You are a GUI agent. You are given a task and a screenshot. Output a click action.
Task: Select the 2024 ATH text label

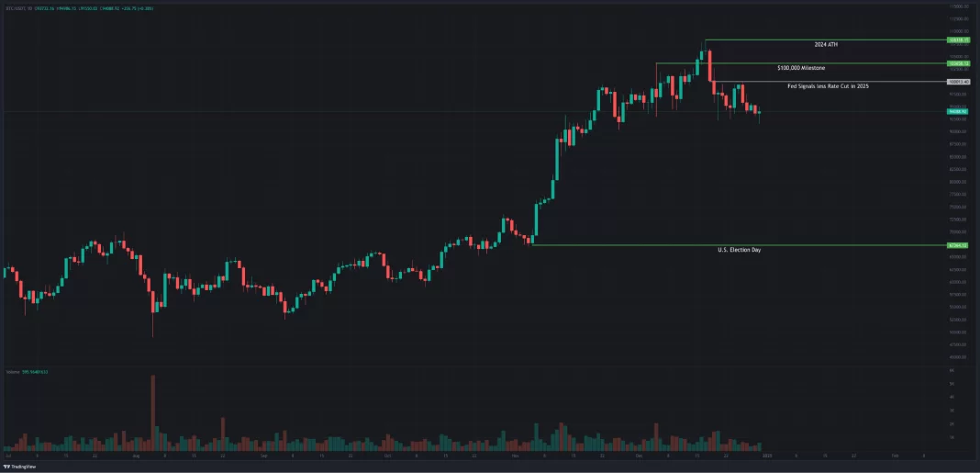[826, 44]
